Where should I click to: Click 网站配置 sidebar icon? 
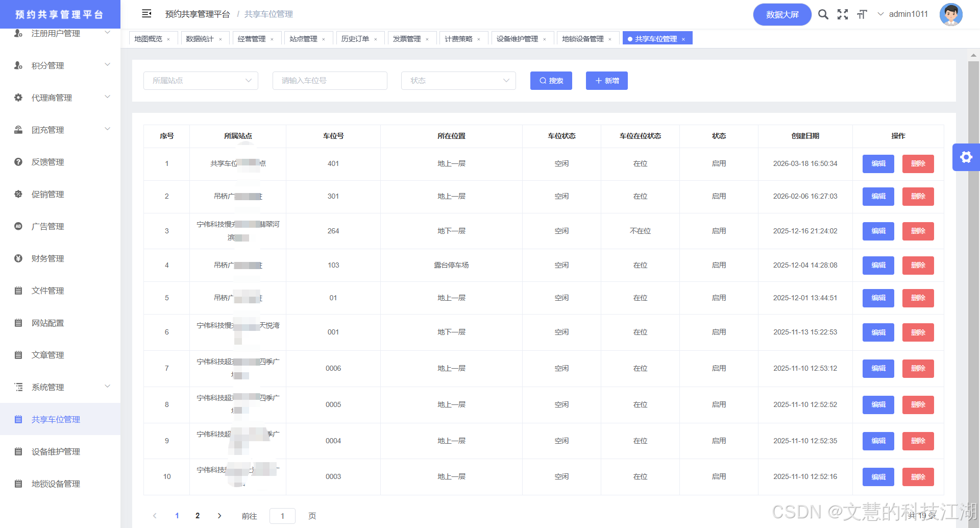coord(18,323)
